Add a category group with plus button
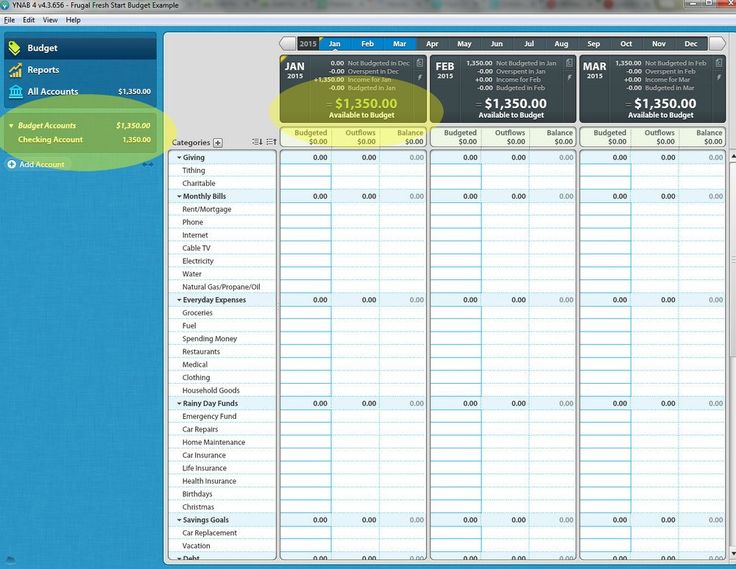This screenshot has width=736, height=569. [x=218, y=143]
